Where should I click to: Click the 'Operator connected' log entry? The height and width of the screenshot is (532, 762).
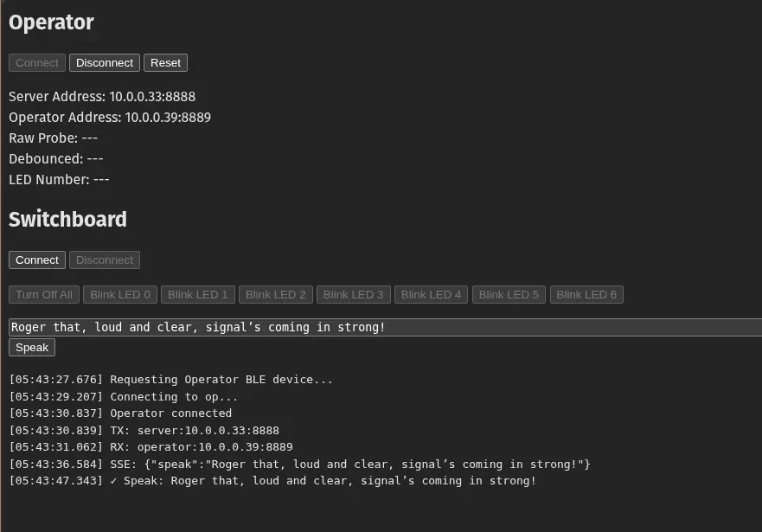click(x=120, y=413)
